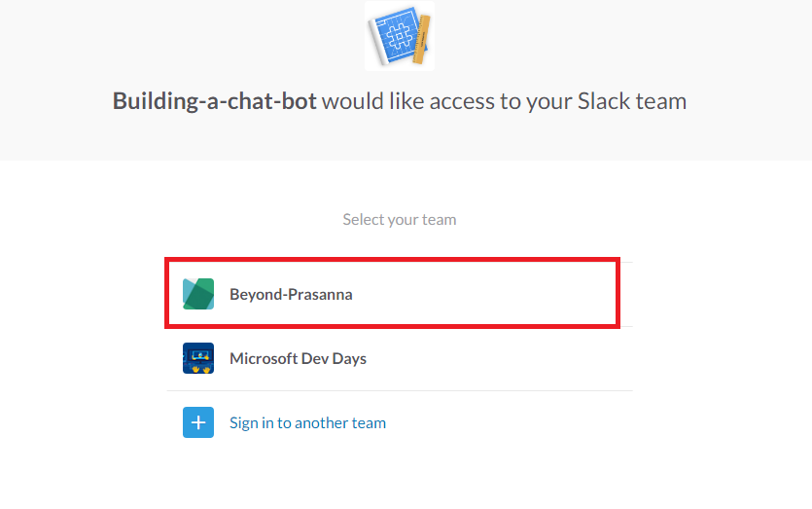Click the word 'Sign' in the bottom link

coord(244,423)
